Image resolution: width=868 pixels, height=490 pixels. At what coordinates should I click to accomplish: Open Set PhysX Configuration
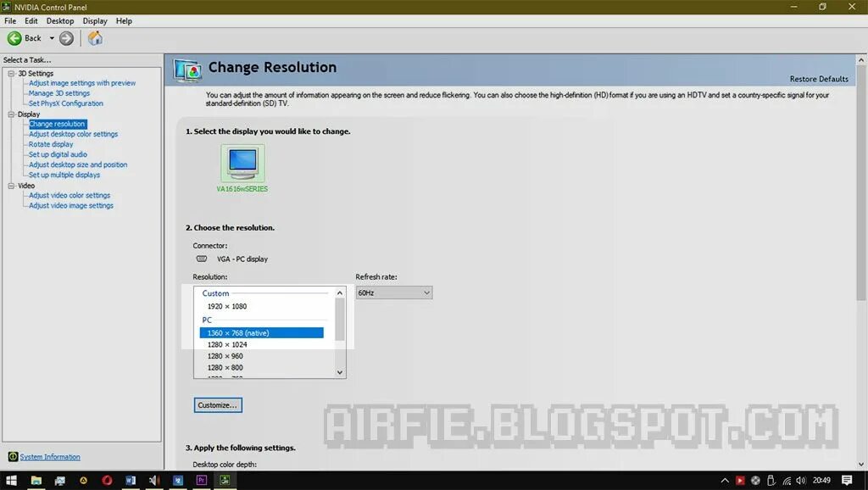point(66,103)
